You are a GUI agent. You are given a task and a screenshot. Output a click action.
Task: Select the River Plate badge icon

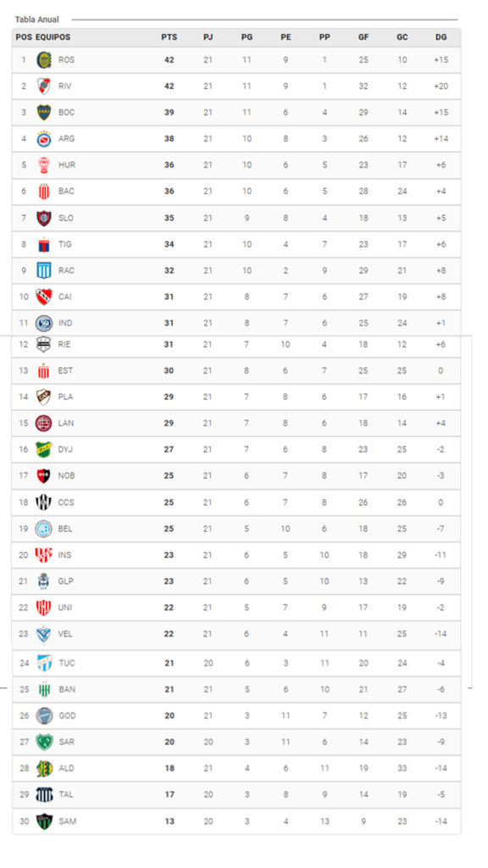[x=44, y=86]
